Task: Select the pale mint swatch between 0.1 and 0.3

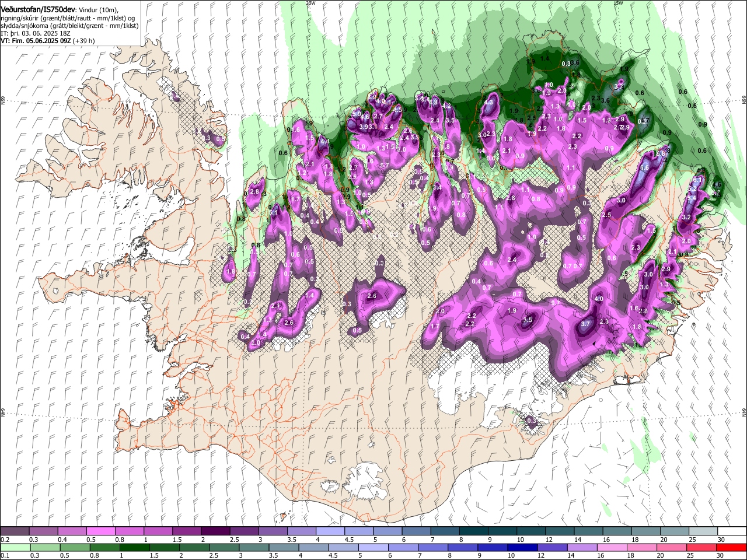Action: pos(15,548)
